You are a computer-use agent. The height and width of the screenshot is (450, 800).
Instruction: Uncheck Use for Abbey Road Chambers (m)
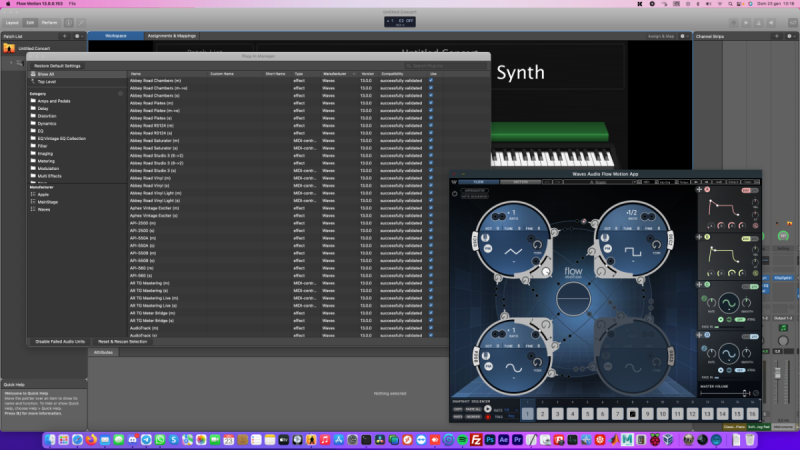pos(431,80)
